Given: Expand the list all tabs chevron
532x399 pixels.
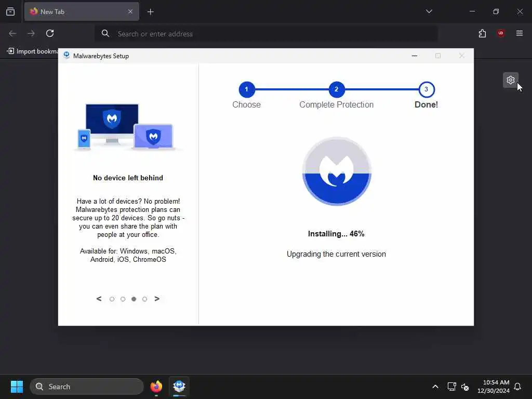Looking at the screenshot, I should pos(429,11).
